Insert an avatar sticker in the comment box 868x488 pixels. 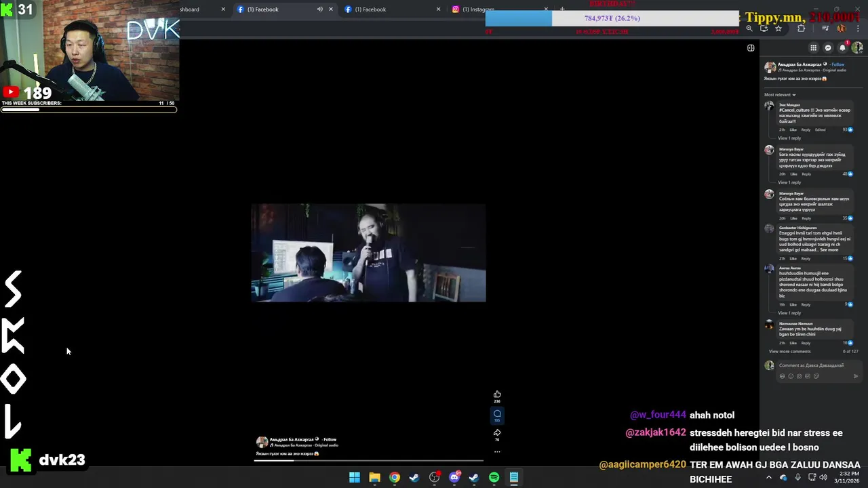(x=782, y=376)
